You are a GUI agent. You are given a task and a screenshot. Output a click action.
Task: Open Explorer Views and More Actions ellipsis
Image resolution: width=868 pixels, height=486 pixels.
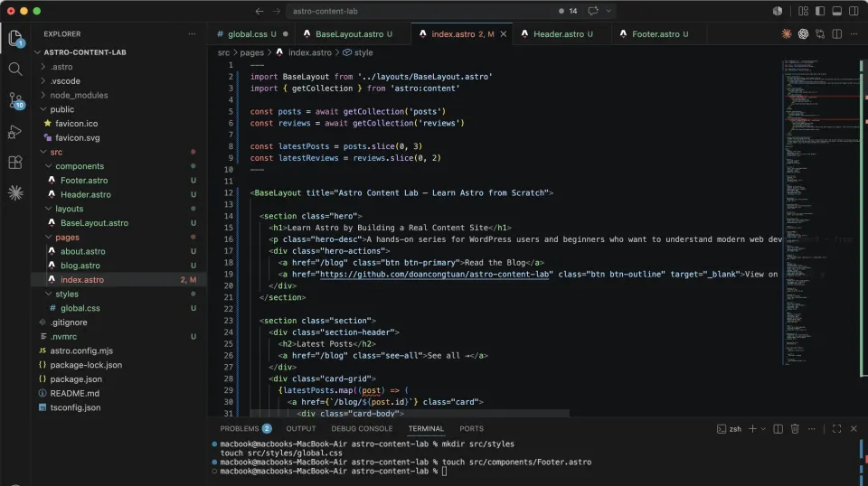(192, 34)
